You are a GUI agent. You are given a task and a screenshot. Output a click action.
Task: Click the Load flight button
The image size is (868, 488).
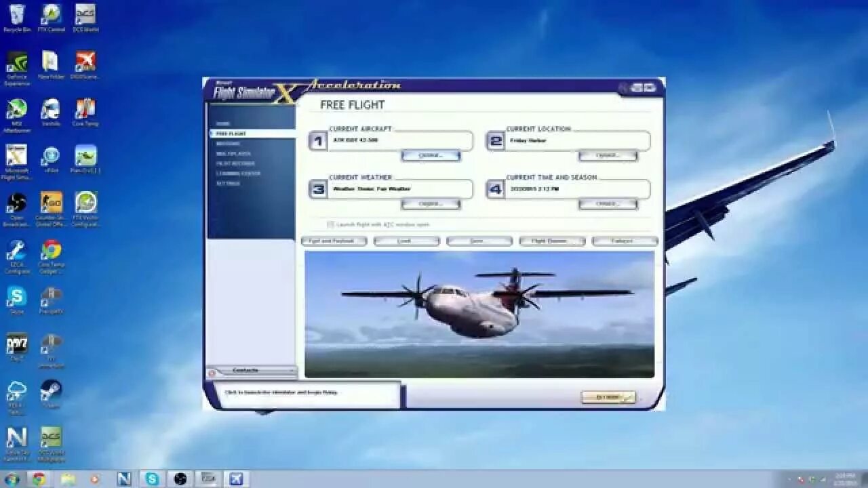tap(406, 241)
